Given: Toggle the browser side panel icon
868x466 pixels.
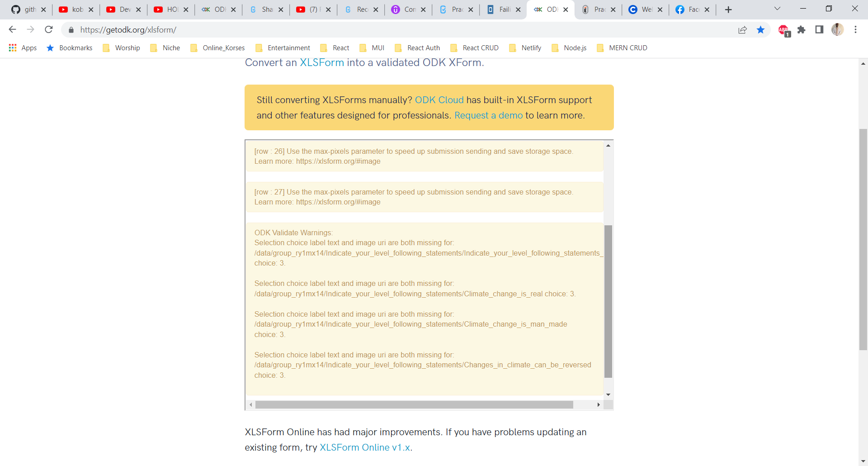Looking at the screenshot, I should (x=819, y=30).
